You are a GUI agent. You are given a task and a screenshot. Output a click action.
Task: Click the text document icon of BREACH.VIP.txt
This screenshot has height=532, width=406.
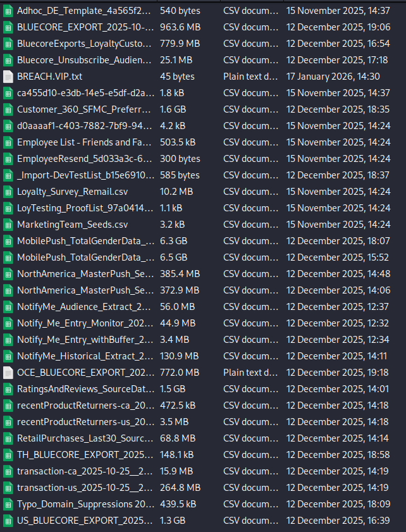click(8, 77)
